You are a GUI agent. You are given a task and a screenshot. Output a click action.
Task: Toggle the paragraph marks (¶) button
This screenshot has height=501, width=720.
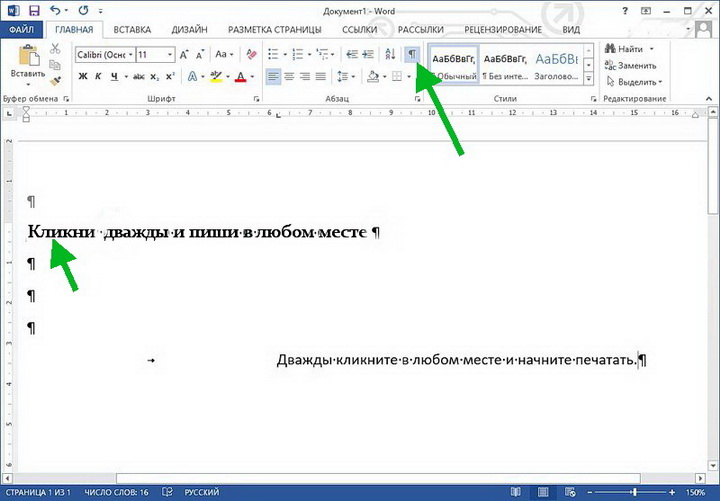(x=411, y=53)
